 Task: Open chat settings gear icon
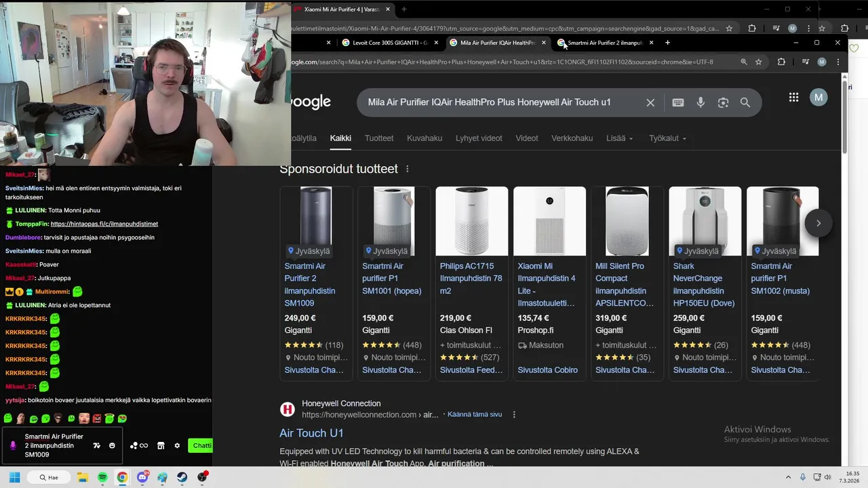pyautogui.click(x=177, y=445)
